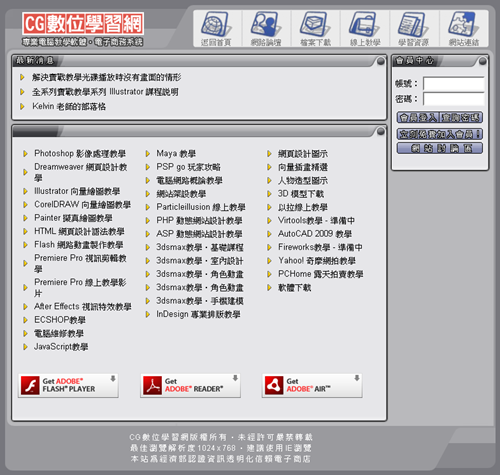Image resolution: width=500 pixels, height=475 pixels.
Task: Open After Effects 視訊特效教學 link
Action: pos(83,306)
